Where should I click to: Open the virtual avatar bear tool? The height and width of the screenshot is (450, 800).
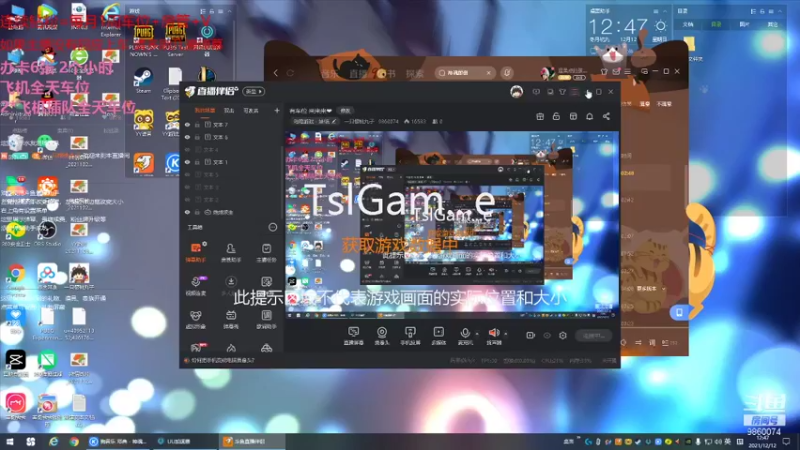click(196, 319)
